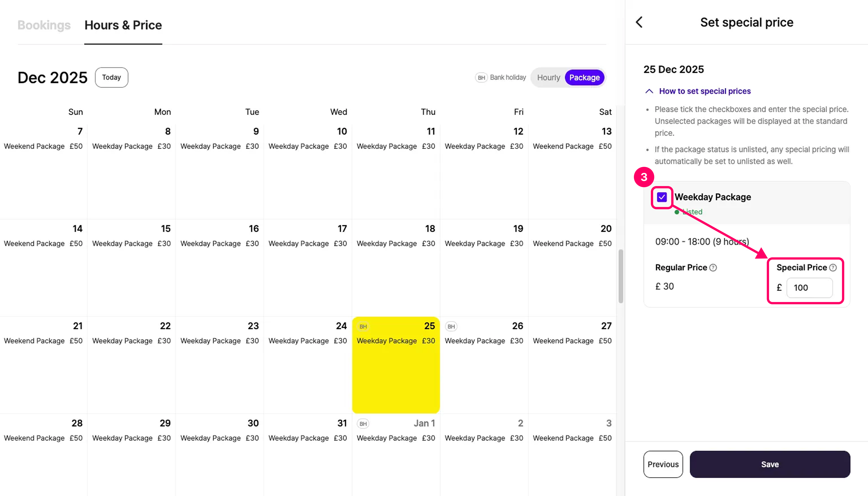Click the Previous button
Viewport: 868px width, 496px height.
point(663,464)
